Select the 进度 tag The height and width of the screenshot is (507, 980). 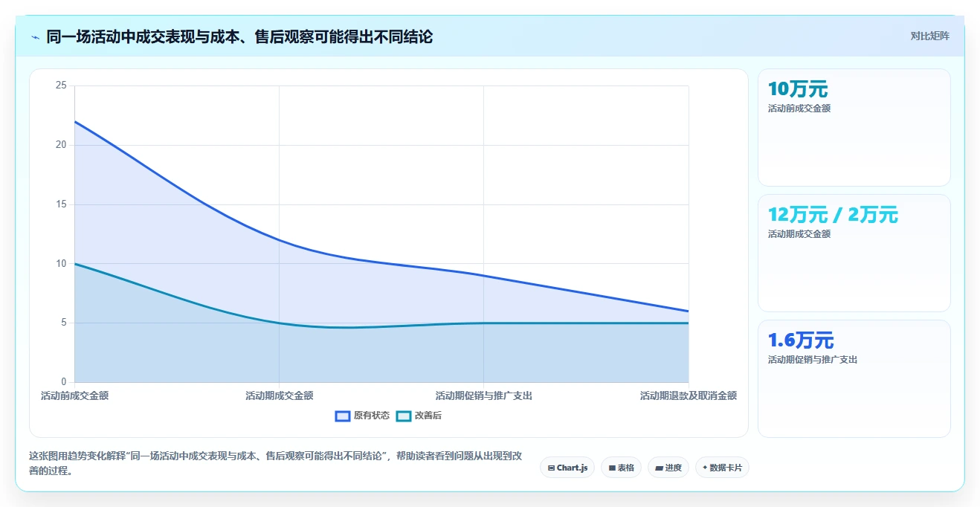[668, 468]
